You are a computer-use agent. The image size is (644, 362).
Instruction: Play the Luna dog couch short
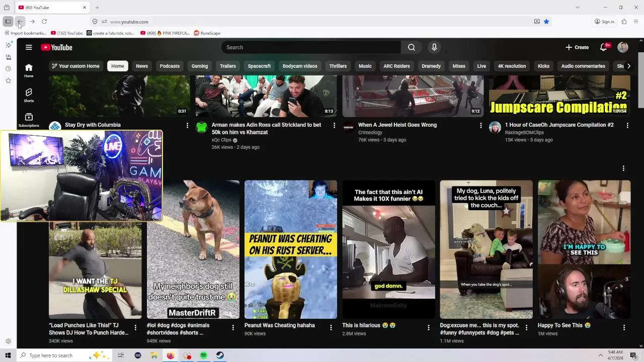point(486,249)
